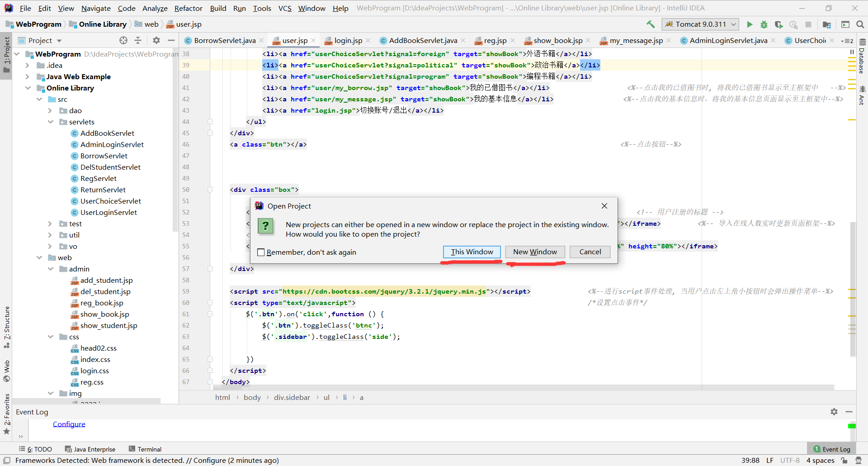
Task: Click the Stop process square icon
Action: (808, 24)
